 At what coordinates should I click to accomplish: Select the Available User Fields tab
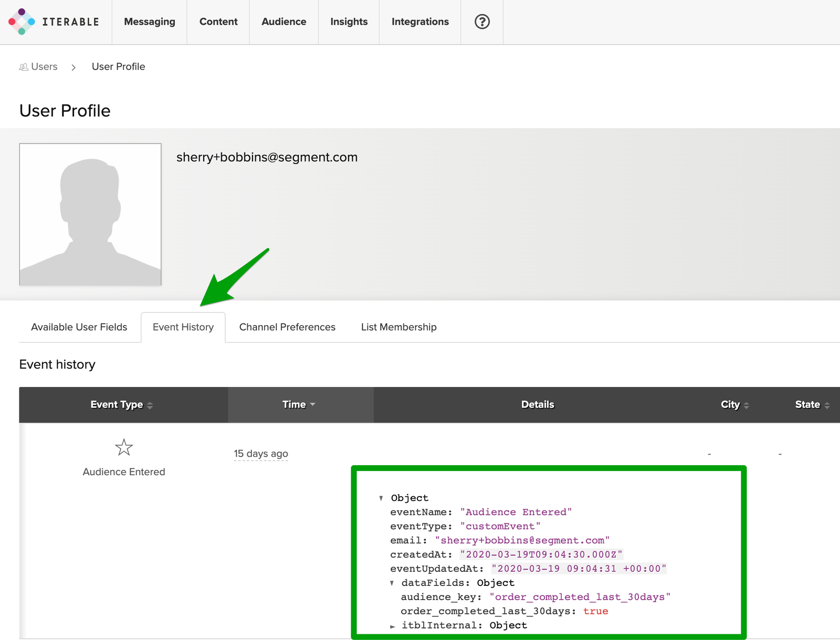79,327
